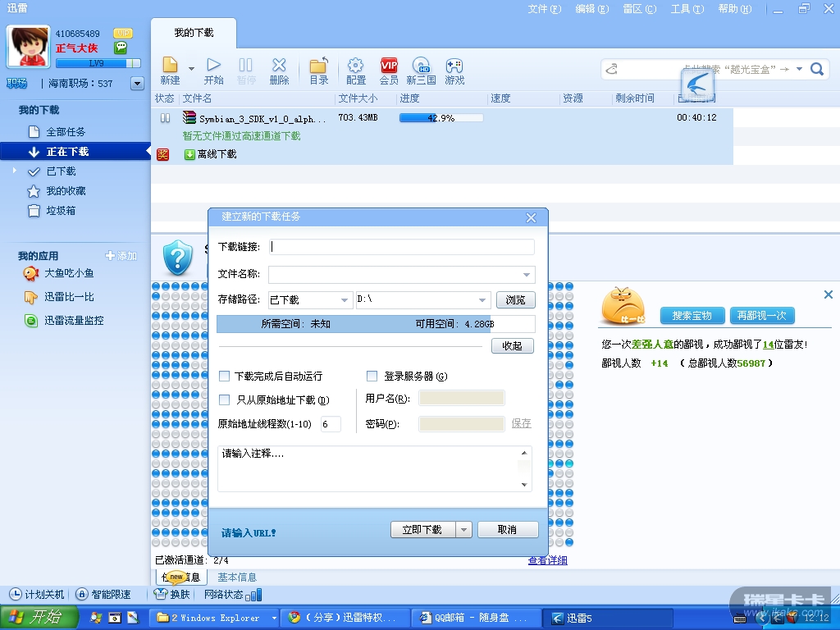
Task: Open the 帮助(H) menu
Action: point(735,8)
